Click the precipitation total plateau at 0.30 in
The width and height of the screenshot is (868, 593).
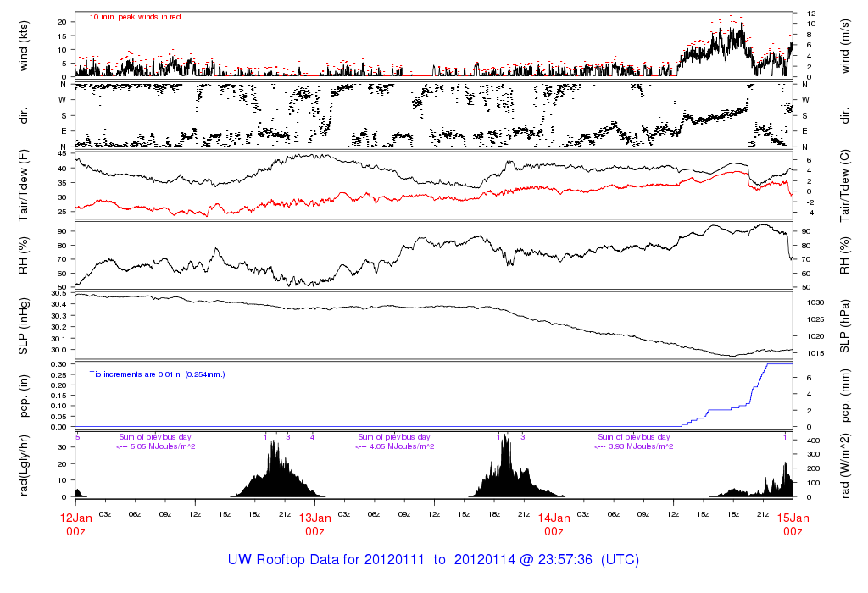coord(780,364)
